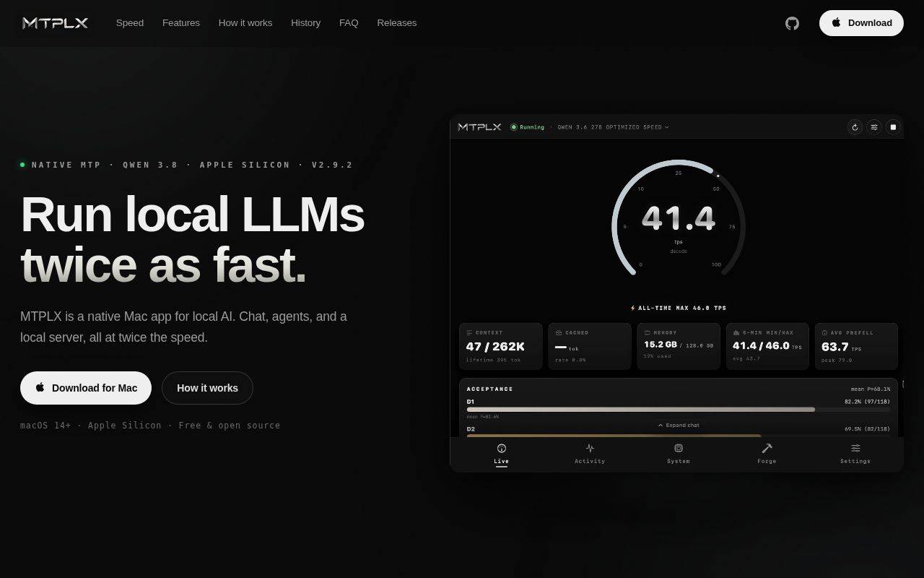Click the Apple icon in the top Download button
Screen dimensions: 924x578
(x=837, y=22)
